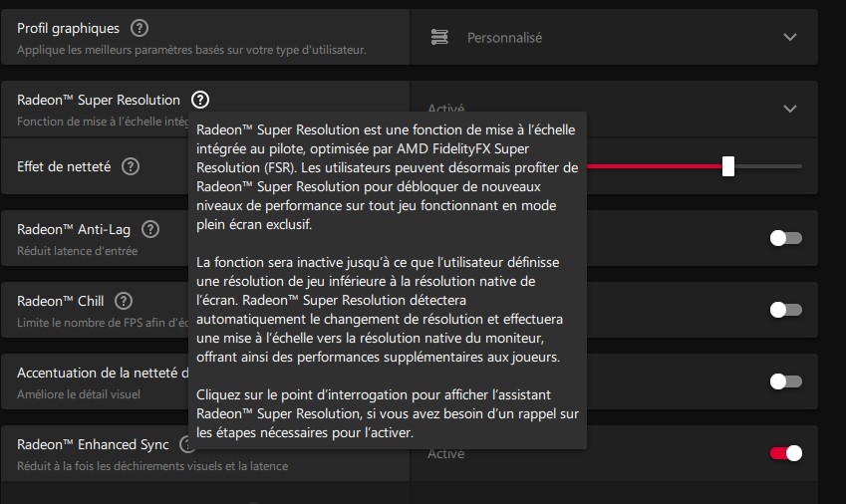Click the Personnalisé profile sliders icon

[x=439, y=37]
